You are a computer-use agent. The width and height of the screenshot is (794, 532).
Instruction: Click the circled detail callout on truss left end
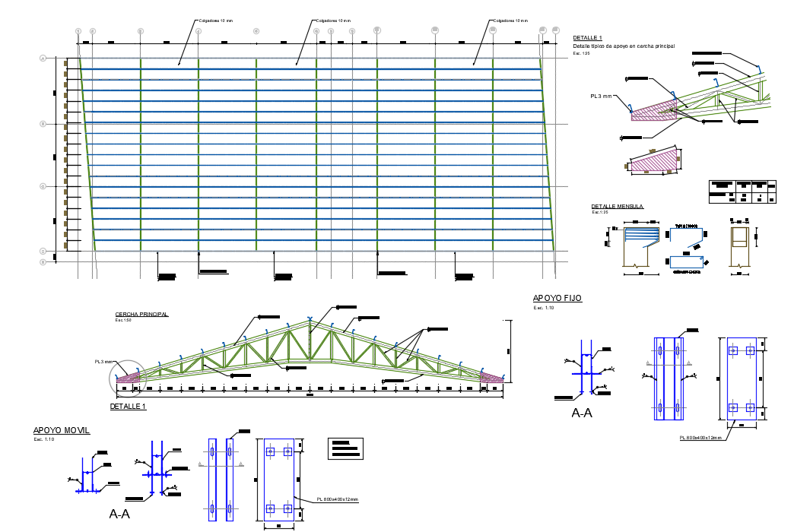click(x=125, y=376)
